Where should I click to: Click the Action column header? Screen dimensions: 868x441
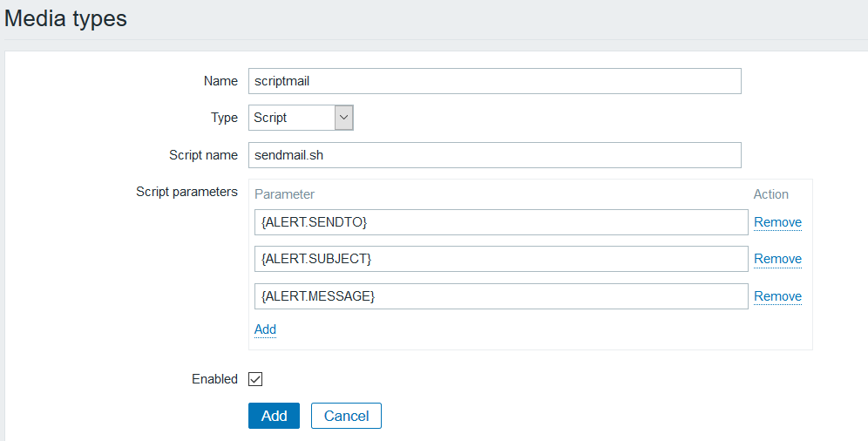pos(770,194)
